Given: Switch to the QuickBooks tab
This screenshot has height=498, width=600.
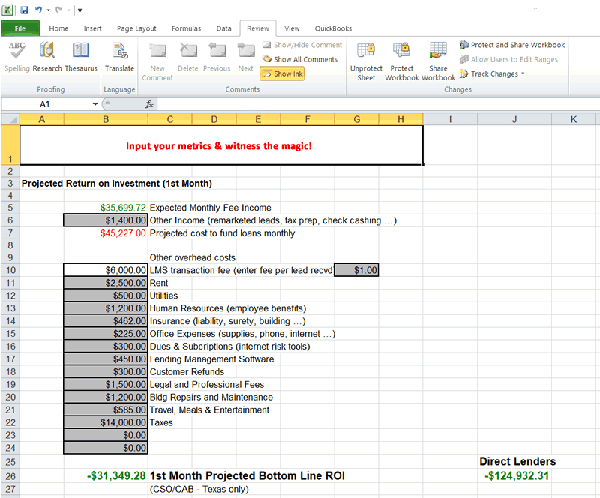Looking at the screenshot, I should (333, 28).
